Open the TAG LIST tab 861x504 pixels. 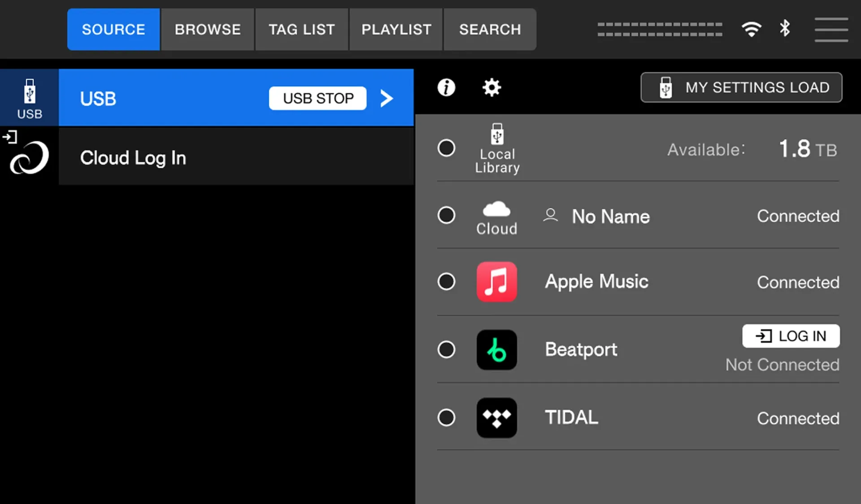(302, 30)
